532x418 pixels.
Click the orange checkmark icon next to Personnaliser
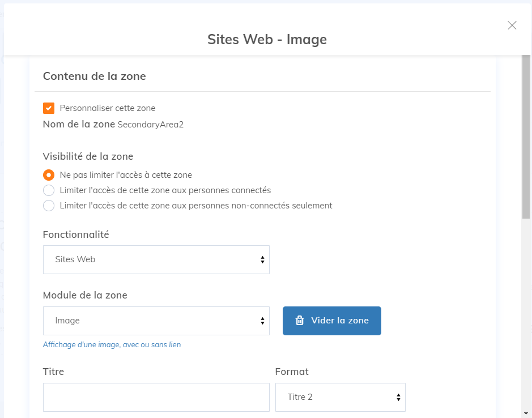pos(48,108)
